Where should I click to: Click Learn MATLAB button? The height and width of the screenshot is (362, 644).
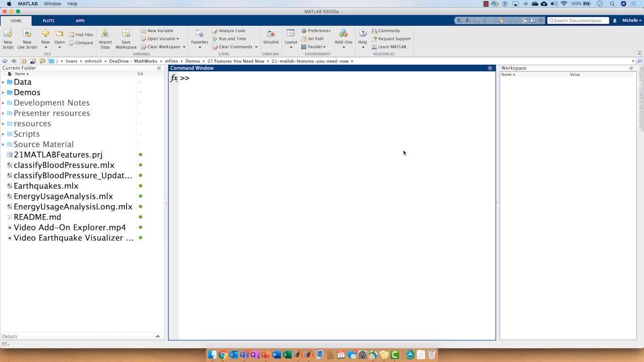point(389,47)
